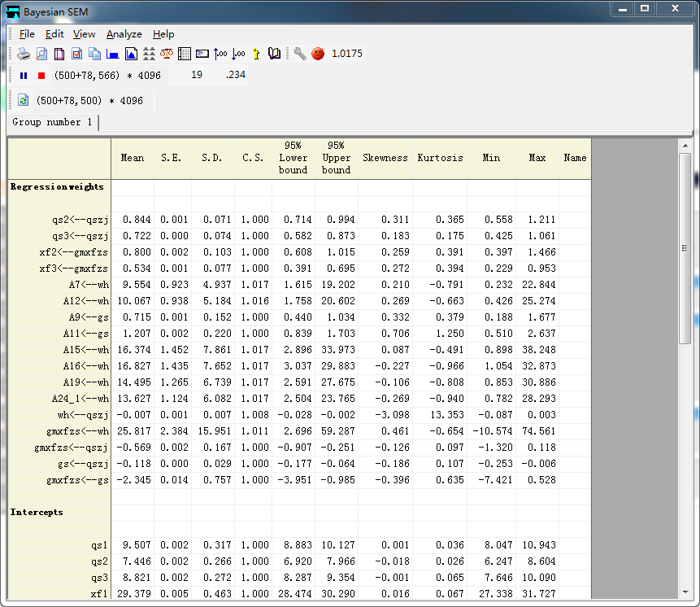The image size is (700, 607).
Task: Click the green refresh display icon
Action: coord(24,101)
